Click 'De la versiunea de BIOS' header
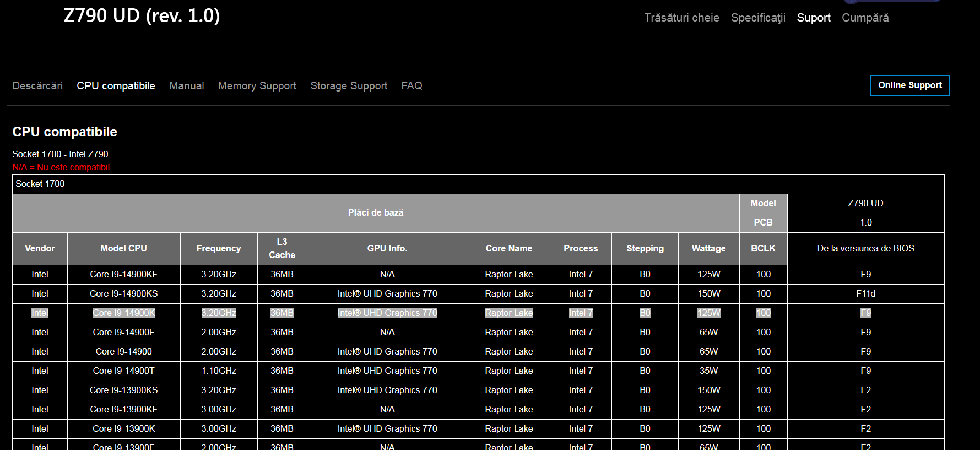This screenshot has height=450, width=980. tap(865, 249)
